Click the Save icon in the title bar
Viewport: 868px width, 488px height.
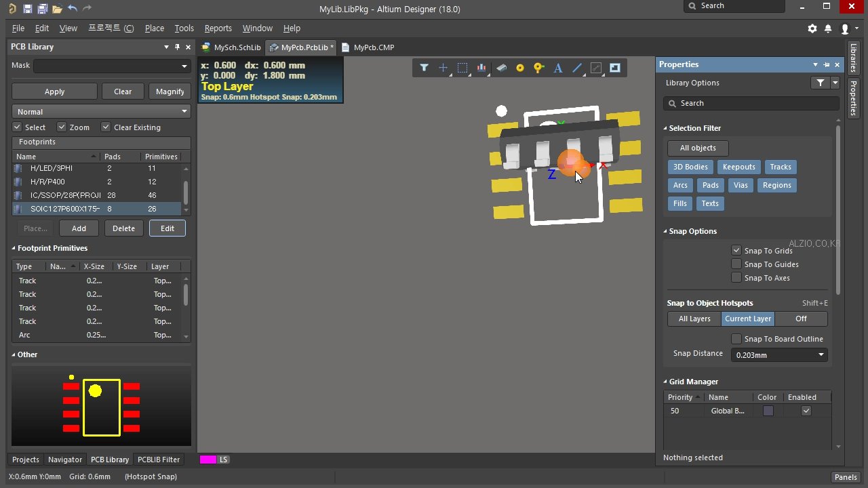[x=27, y=9]
